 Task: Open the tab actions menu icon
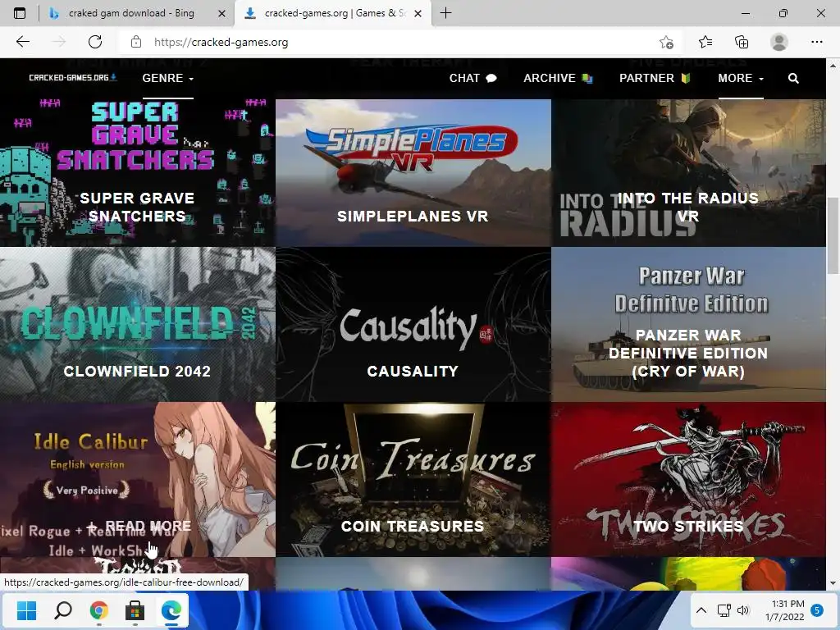click(x=20, y=13)
